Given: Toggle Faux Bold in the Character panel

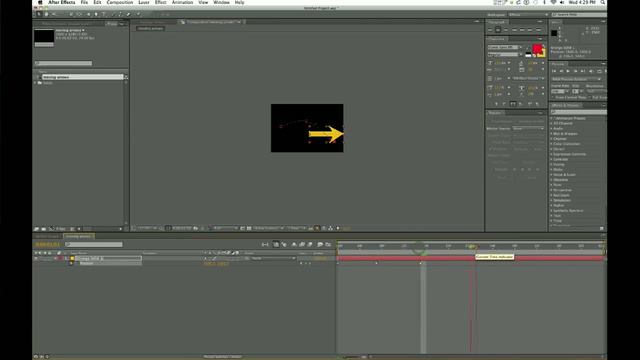Looking at the screenshot, I should (x=496, y=104).
